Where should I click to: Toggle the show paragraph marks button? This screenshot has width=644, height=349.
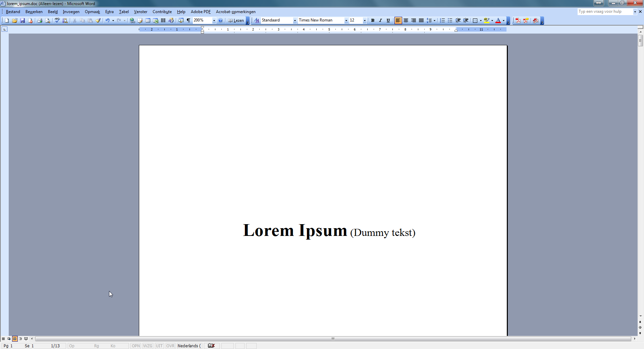pyautogui.click(x=189, y=20)
